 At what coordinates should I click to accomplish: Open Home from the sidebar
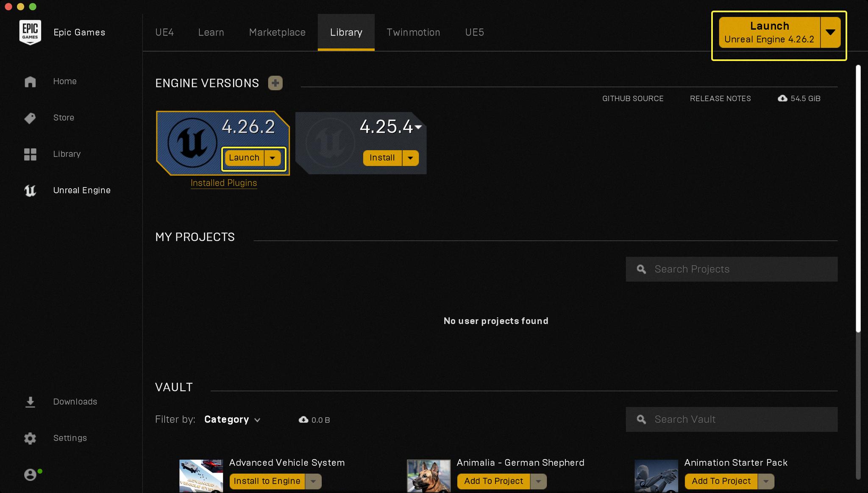point(30,81)
